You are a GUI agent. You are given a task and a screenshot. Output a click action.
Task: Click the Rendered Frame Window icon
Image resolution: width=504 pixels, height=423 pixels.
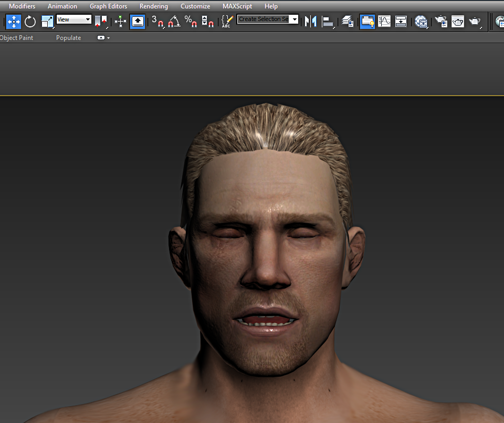458,22
